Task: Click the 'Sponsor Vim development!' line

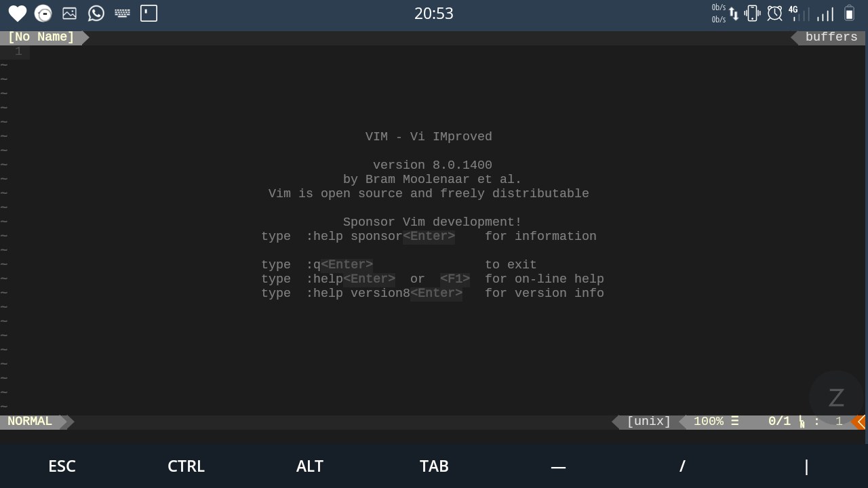Action: [x=433, y=222]
